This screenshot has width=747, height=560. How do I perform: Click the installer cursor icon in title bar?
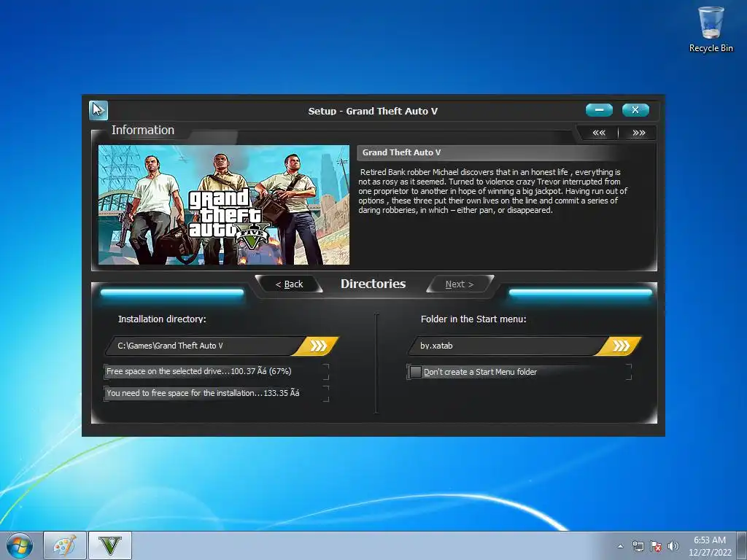coord(98,111)
